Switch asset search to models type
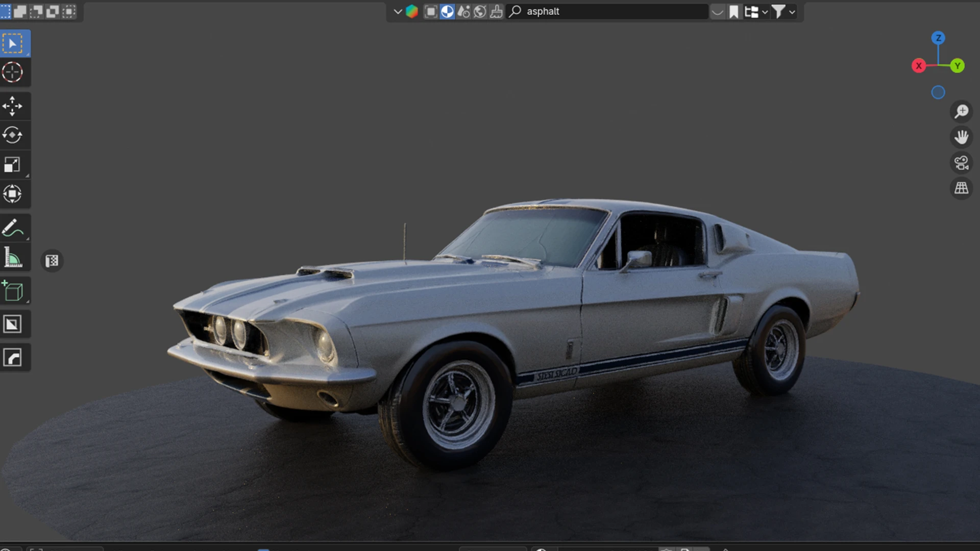 coord(431,11)
